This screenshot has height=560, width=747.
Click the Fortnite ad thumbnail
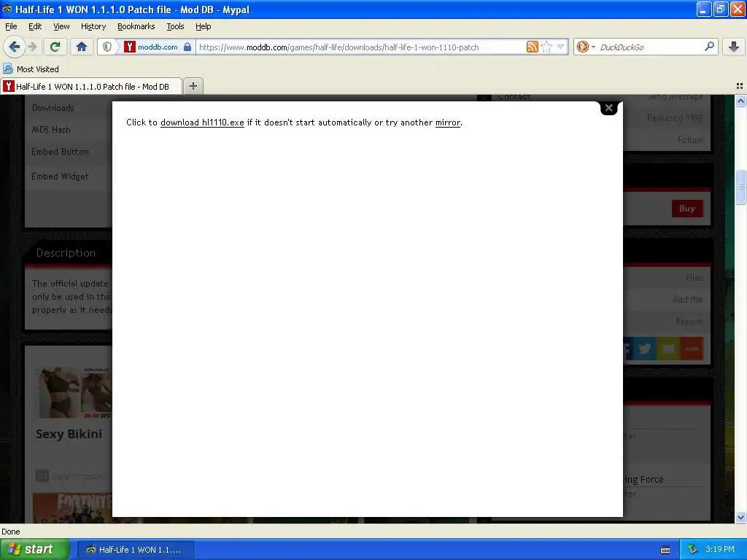click(72, 507)
